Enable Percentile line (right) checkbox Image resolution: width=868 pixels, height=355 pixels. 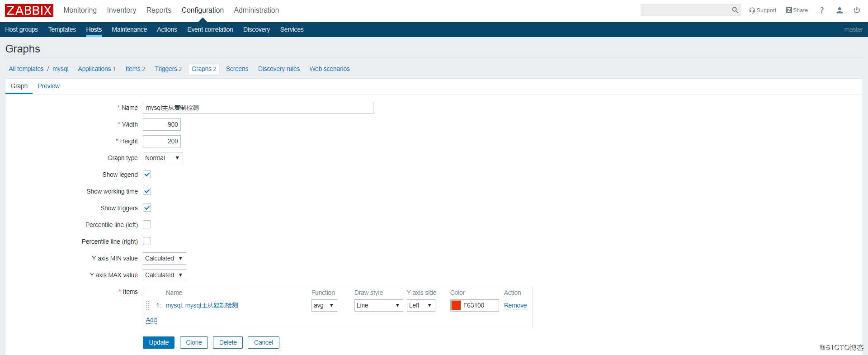(147, 241)
